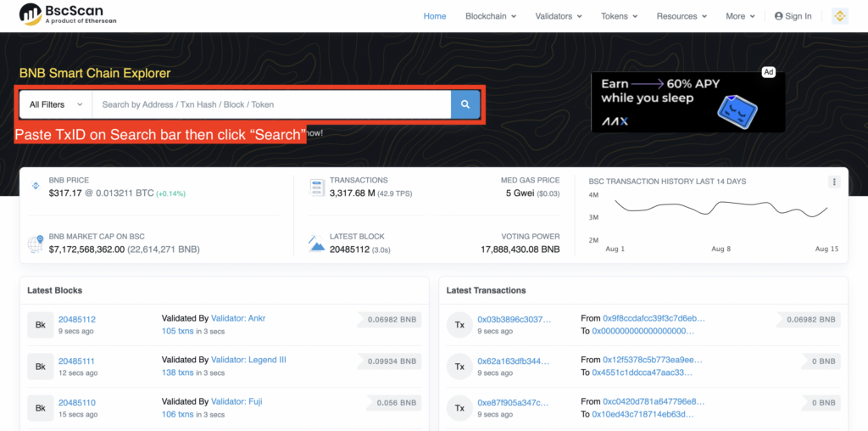868x431 pixels.
Task: Open block 20485110 link
Action: tap(77, 403)
